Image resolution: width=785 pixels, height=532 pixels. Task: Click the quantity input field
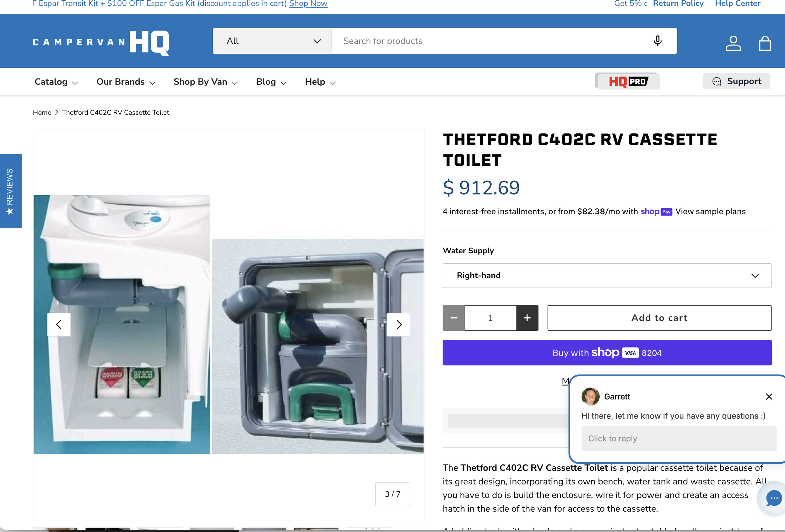coord(490,318)
